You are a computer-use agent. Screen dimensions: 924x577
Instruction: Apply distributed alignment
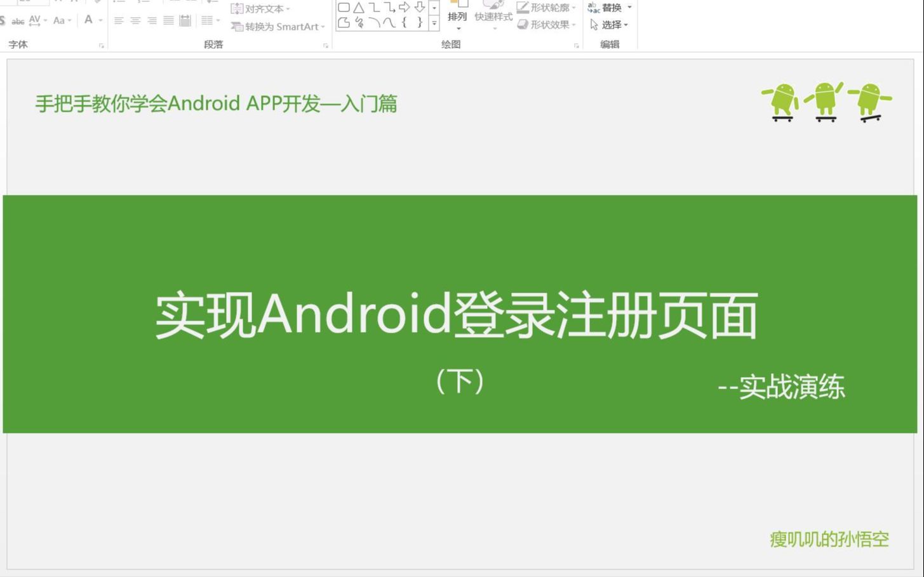(x=185, y=21)
